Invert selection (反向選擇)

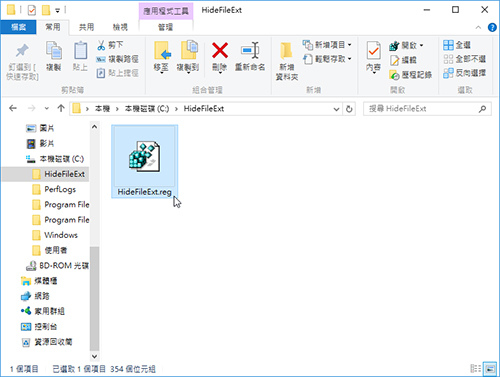[464, 73]
